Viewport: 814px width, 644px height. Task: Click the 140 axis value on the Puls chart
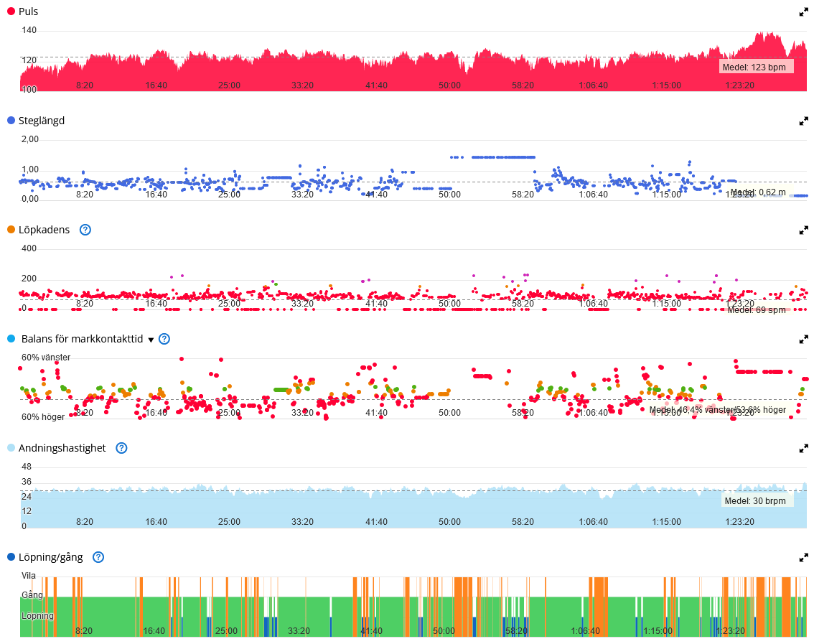pos(29,30)
